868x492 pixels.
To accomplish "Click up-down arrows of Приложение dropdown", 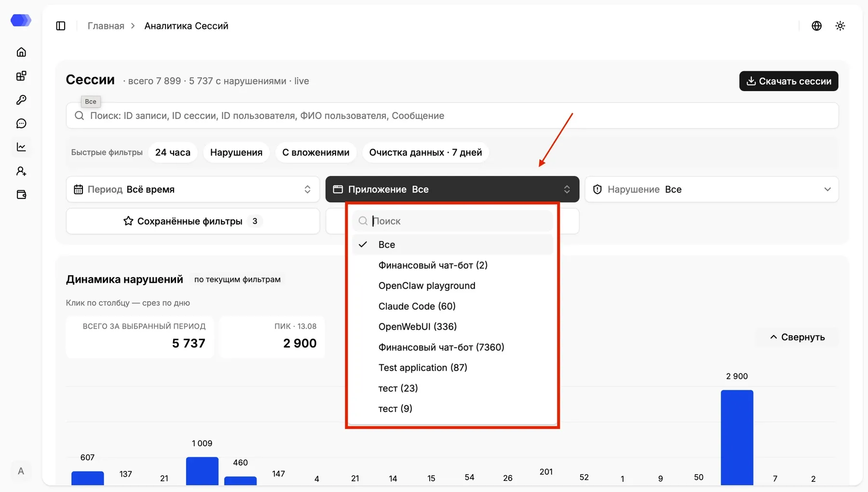I will 567,189.
